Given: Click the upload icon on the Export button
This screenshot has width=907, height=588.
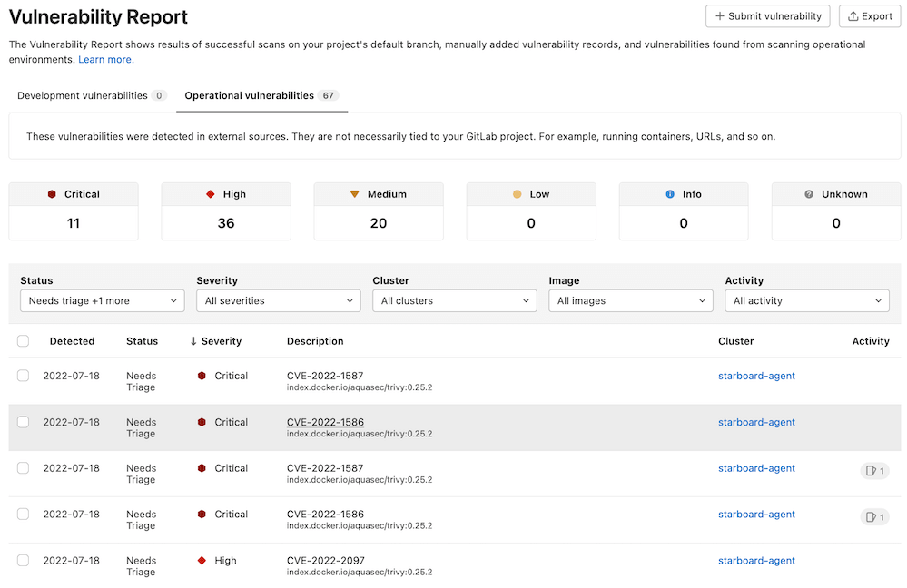Looking at the screenshot, I should [852, 15].
